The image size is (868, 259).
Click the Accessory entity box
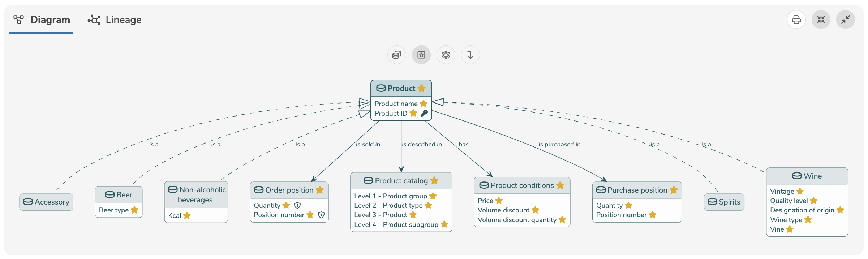(46, 202)
